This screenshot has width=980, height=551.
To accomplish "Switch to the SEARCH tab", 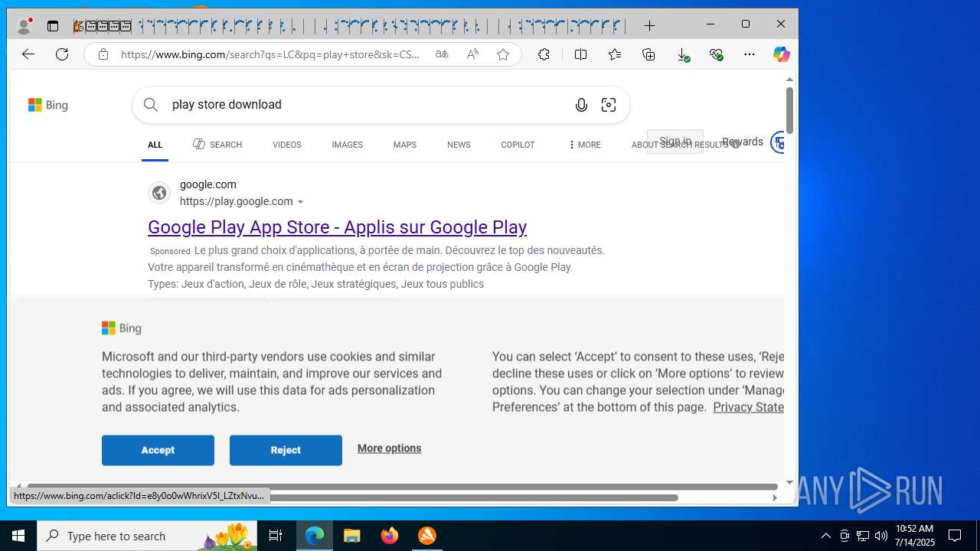I will 217,145.
